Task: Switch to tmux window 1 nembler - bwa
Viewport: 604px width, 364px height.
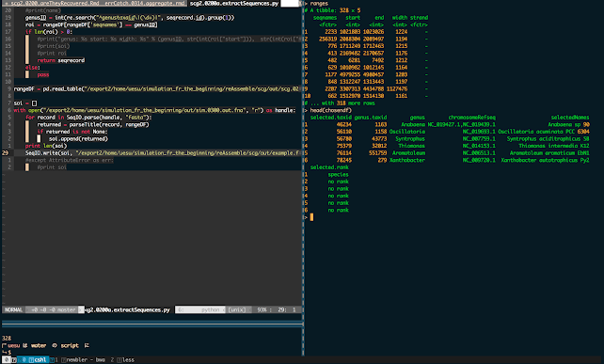Action: pos(80,359)
